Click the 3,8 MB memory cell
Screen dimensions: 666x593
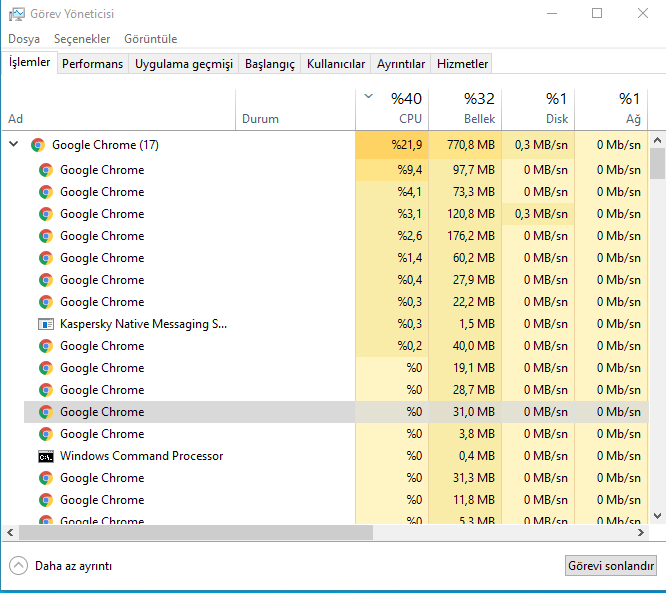[x=465, y=434]
